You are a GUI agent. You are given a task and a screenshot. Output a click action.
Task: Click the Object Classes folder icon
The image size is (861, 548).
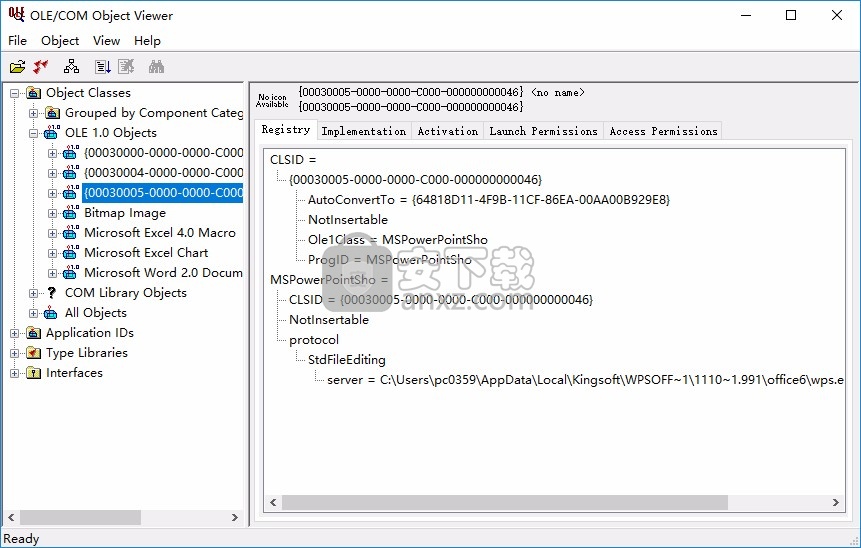33,93
